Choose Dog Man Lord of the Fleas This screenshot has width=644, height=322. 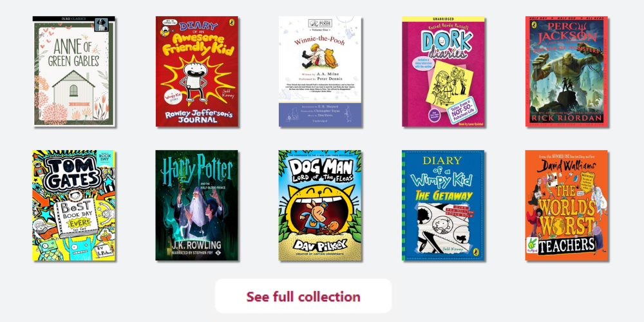(x=320, y=205)
